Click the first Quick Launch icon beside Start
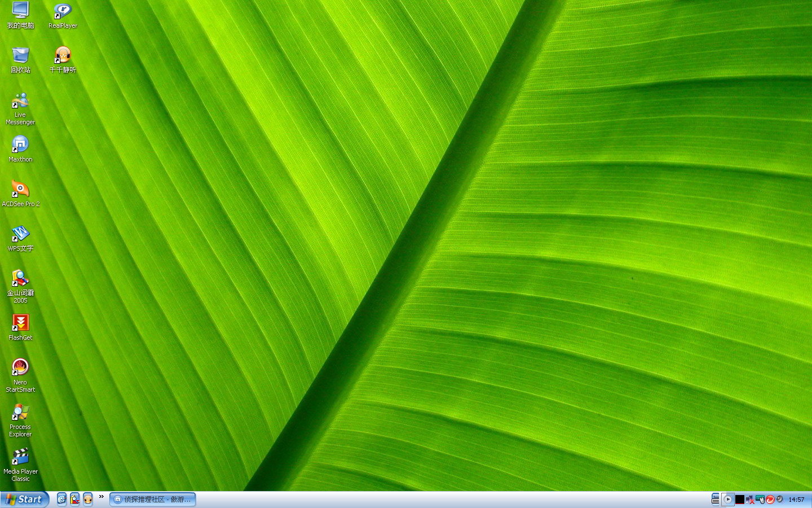This screenshot has height=508, width=812. coord(61,499)
